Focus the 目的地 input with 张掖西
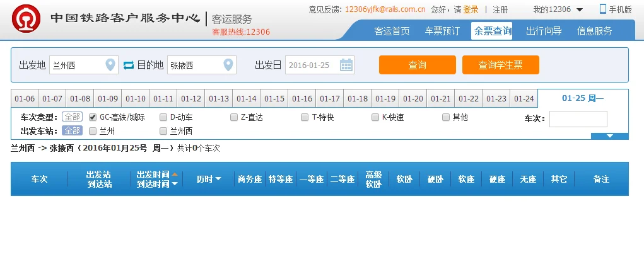Image resolution: width=644 pixels, height=274 pixels. [x=202, y=65]
